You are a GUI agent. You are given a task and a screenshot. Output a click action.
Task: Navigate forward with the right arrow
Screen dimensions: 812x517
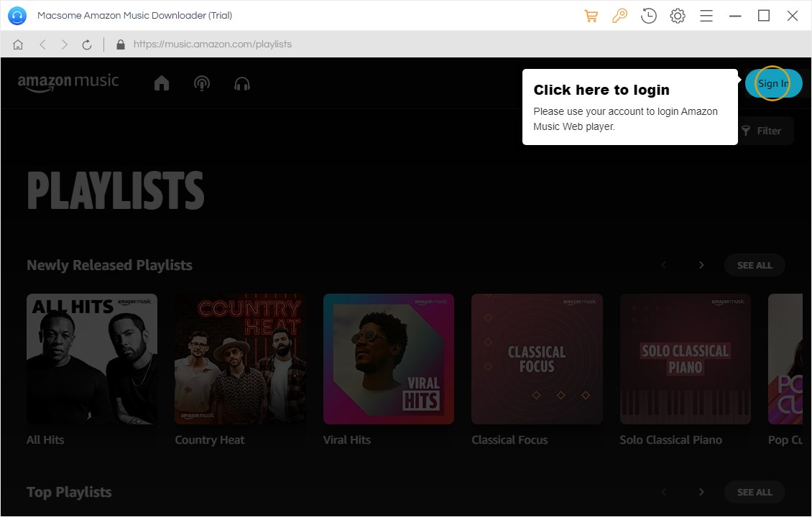tap(65, 45)
